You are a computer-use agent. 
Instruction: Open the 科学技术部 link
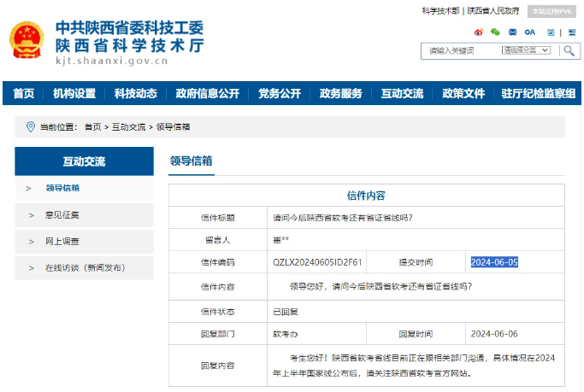click(440, 11)
